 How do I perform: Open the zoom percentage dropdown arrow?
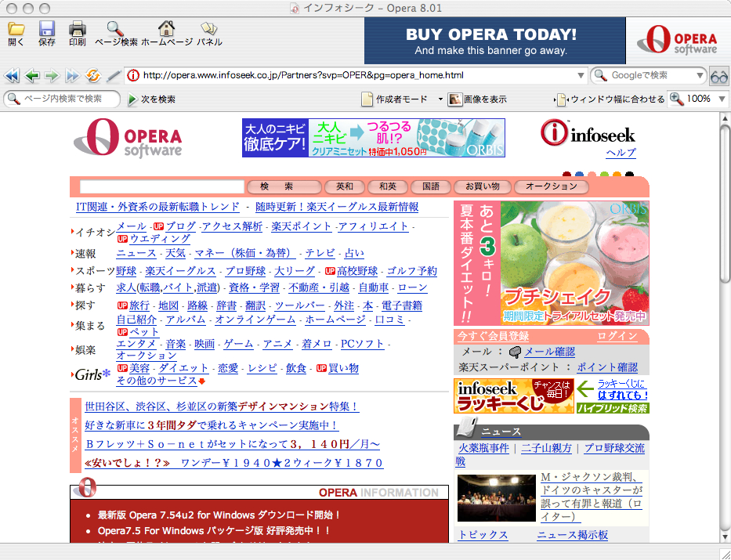point(722,99)
